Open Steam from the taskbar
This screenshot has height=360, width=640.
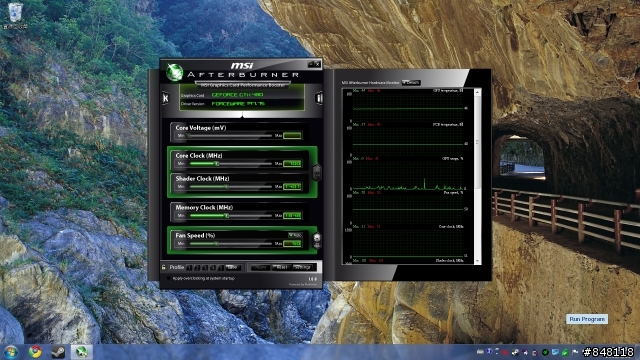[x=58, y=352]
